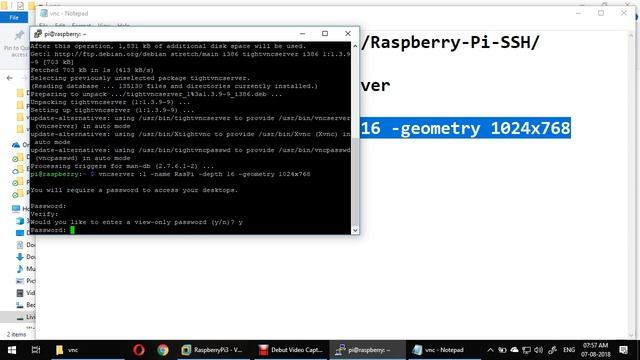
Task: Click the vncserver command line in the terminal
Action: (204, 174)
